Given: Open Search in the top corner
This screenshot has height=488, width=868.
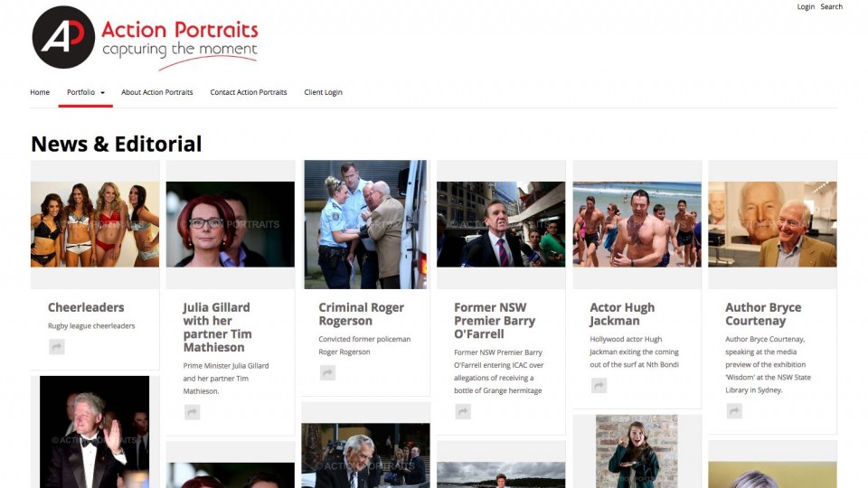Looking at the screenshot, I should pos(832,6).
